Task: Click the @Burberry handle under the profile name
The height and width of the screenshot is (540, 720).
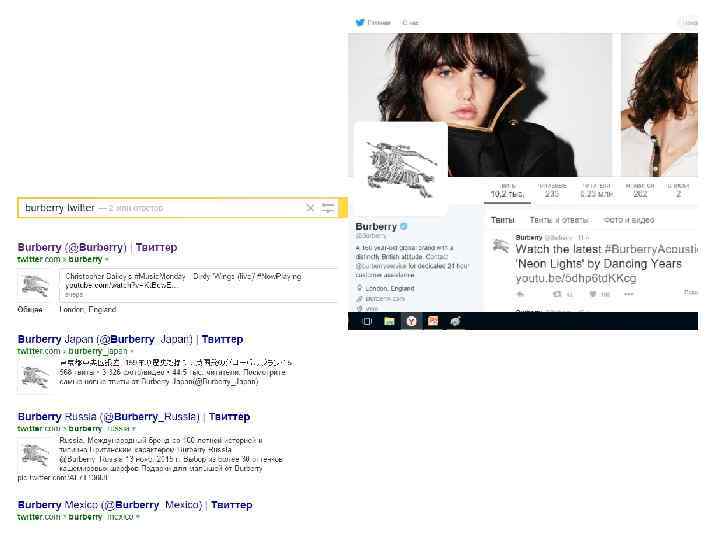Action: click(371, 236)
